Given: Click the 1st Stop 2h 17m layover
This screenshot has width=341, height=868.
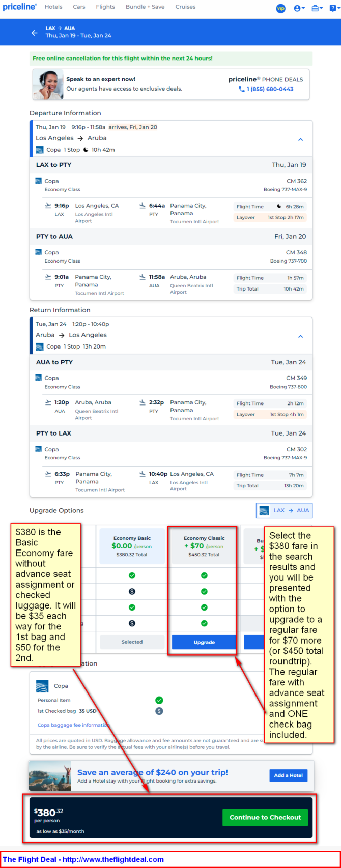Looking at the screenshot, I should [270, 217].
